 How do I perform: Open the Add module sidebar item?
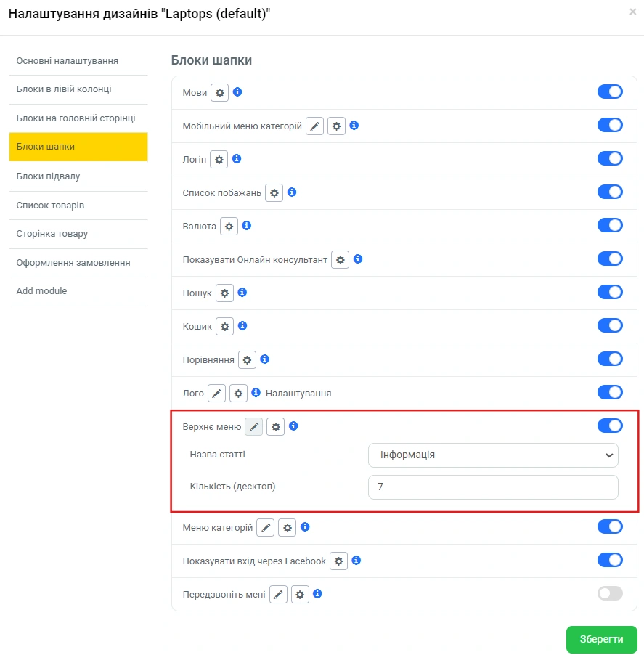coord(41,291)
